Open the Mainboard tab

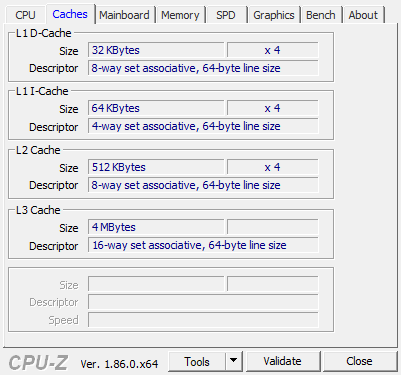pos(124,15)
